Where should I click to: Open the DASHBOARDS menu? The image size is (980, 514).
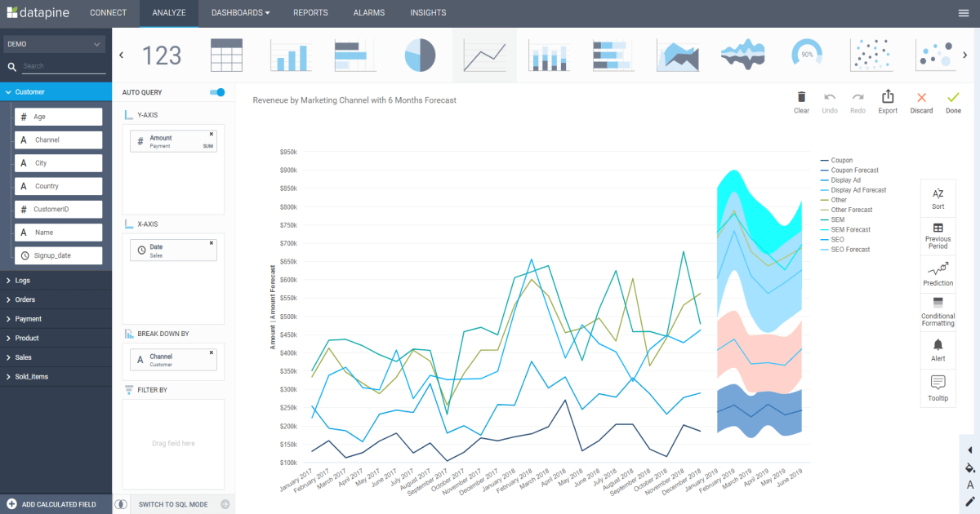click(x=239, y=13)
